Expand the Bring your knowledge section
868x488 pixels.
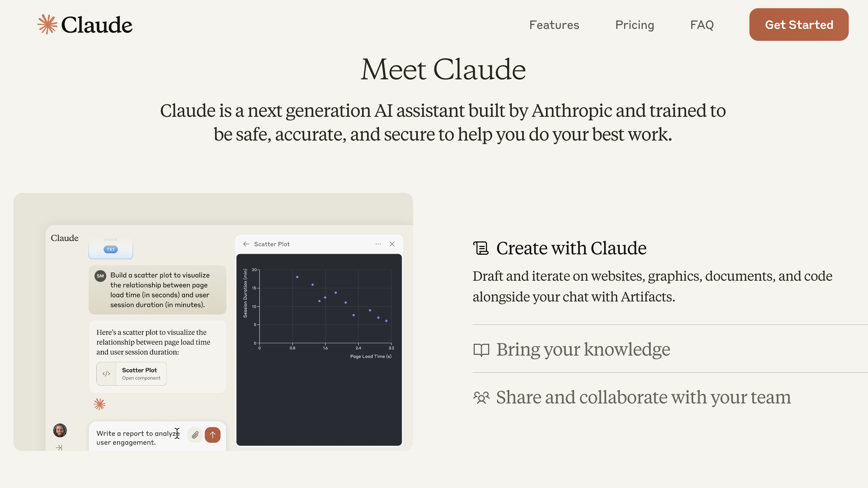click(x=583, y=349)
